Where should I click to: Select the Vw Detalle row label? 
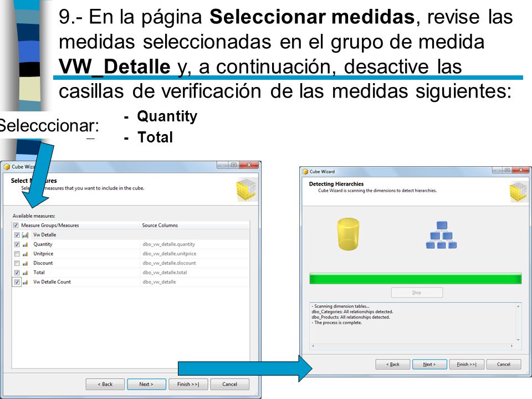pos(45,235)
